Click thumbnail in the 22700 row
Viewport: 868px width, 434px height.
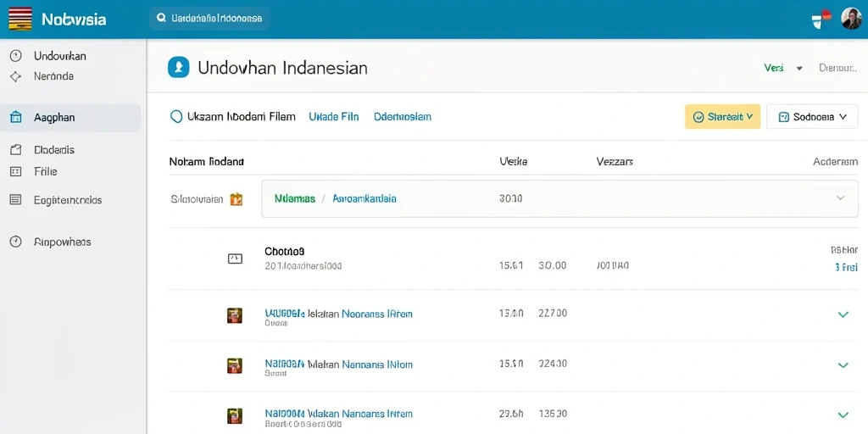(235, 315)
